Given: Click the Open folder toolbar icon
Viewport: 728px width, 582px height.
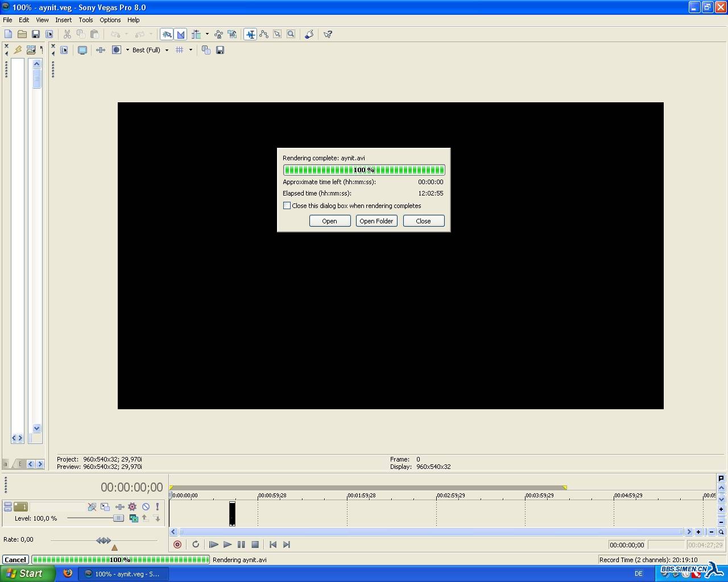Looking at the screenshot, I should [x=22, y=34].
